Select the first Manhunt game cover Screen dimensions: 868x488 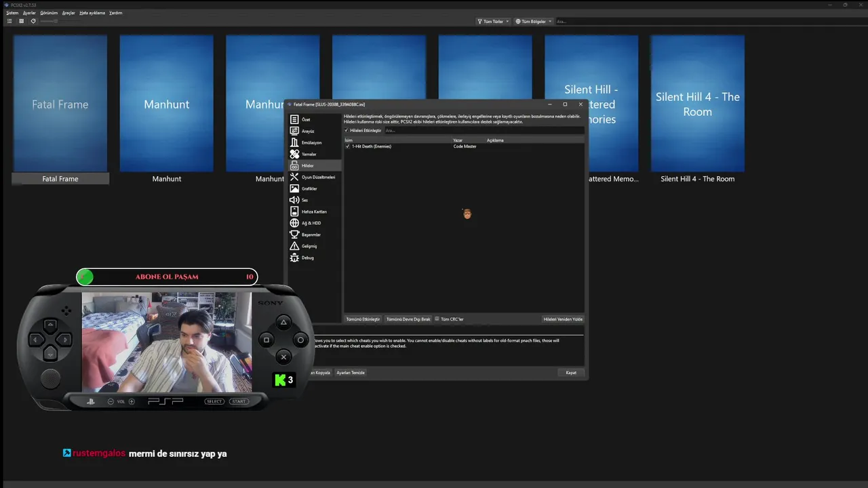[167, 104]
